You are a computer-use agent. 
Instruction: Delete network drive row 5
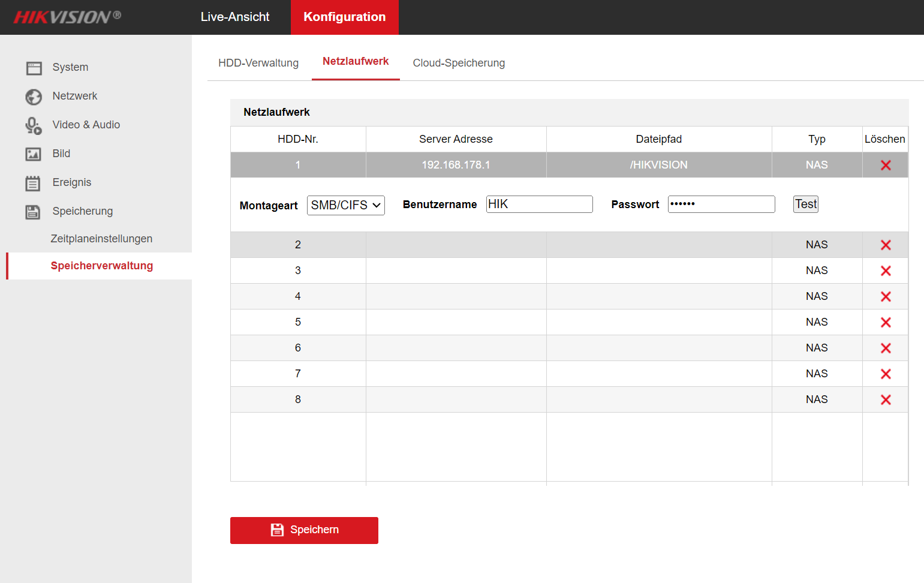[x=885, y=322]
